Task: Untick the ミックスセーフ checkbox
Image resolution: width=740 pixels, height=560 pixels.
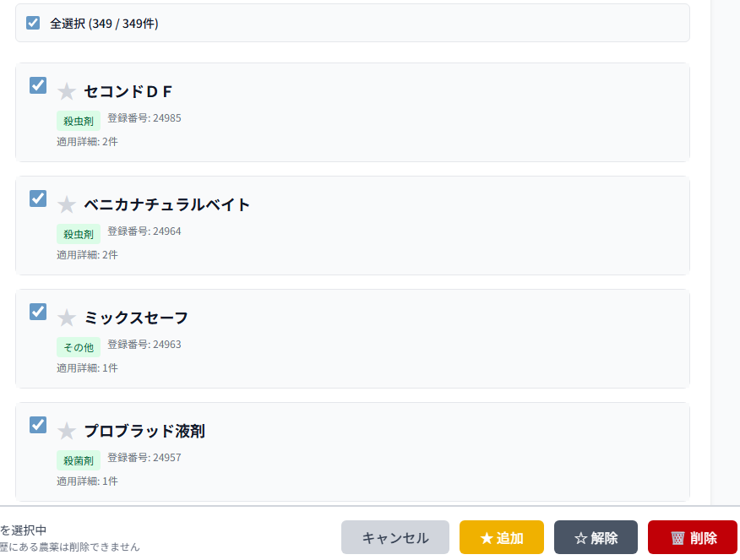Action: pos(38,312)
